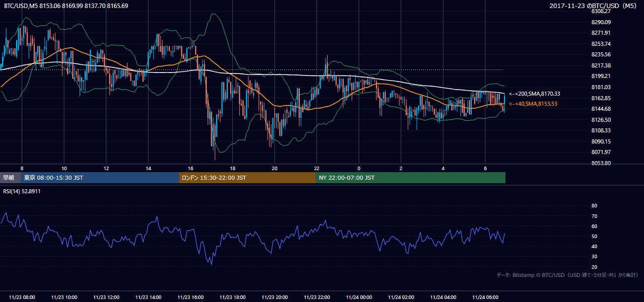The image size is (644, 302).
Task: Click the RSI scale value 50
Action: [x=594, y=236]
